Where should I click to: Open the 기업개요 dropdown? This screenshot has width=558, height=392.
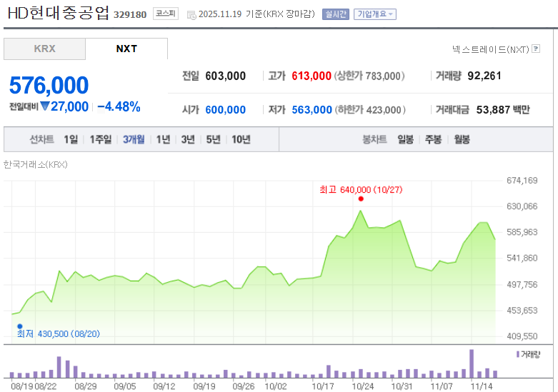tap(374, 14)
